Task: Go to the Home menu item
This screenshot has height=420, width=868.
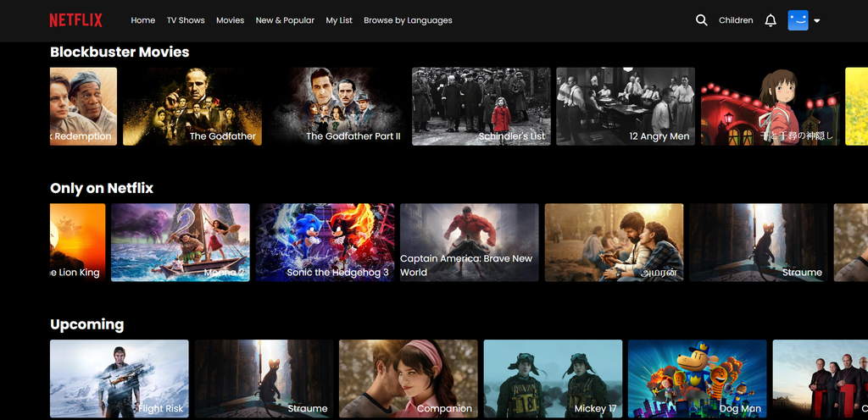Action: 142,20
